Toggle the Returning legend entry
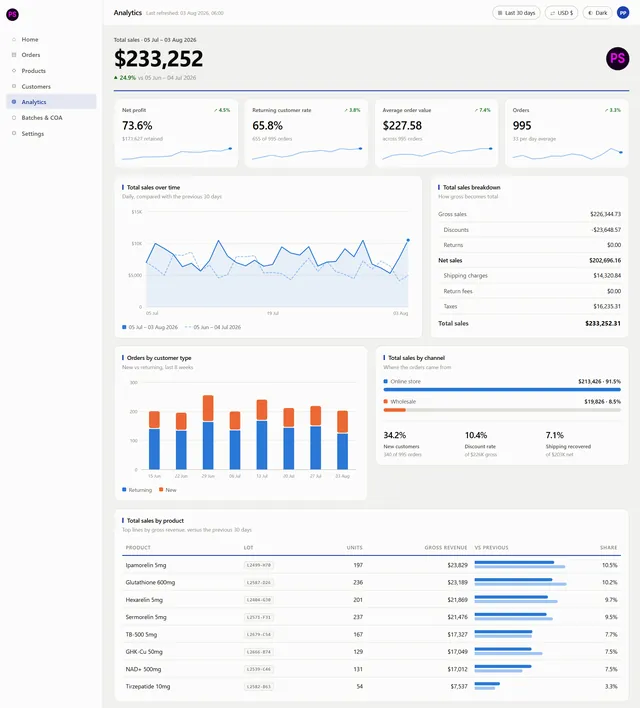The width and height of the screenshot is (640, 708). pos(137,490)
